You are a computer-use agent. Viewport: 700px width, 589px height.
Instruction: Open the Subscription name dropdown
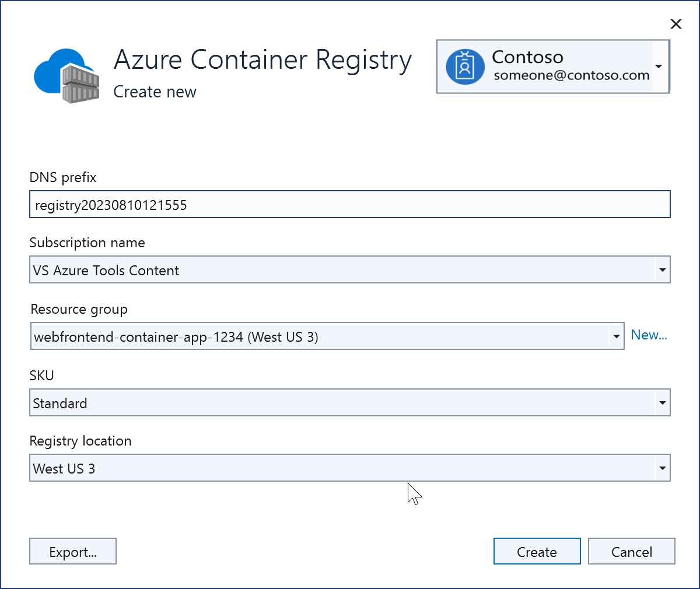pos(663,269)
